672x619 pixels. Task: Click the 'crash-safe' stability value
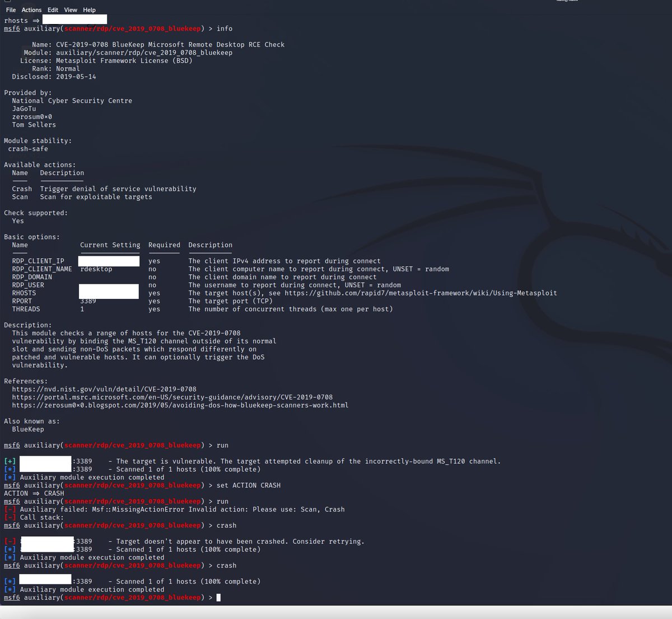[28, 149]
